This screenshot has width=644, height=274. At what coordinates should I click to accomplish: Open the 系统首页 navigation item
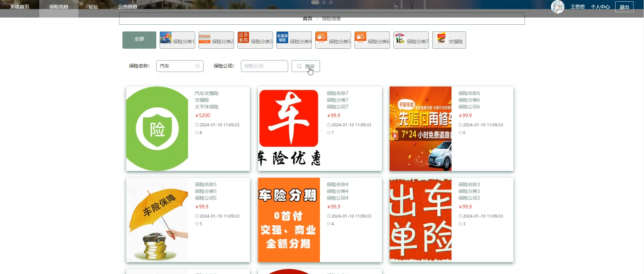pos(20,7)
